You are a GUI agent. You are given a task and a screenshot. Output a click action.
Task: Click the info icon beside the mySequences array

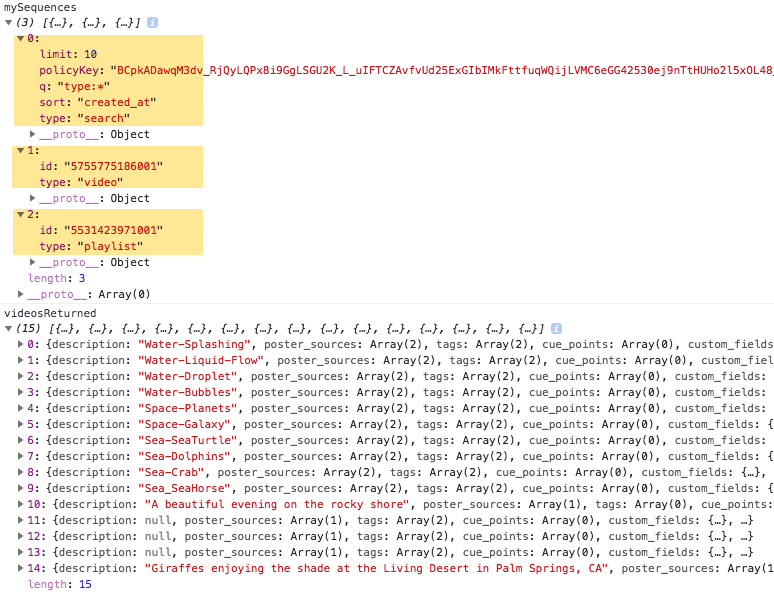(153, 22)
